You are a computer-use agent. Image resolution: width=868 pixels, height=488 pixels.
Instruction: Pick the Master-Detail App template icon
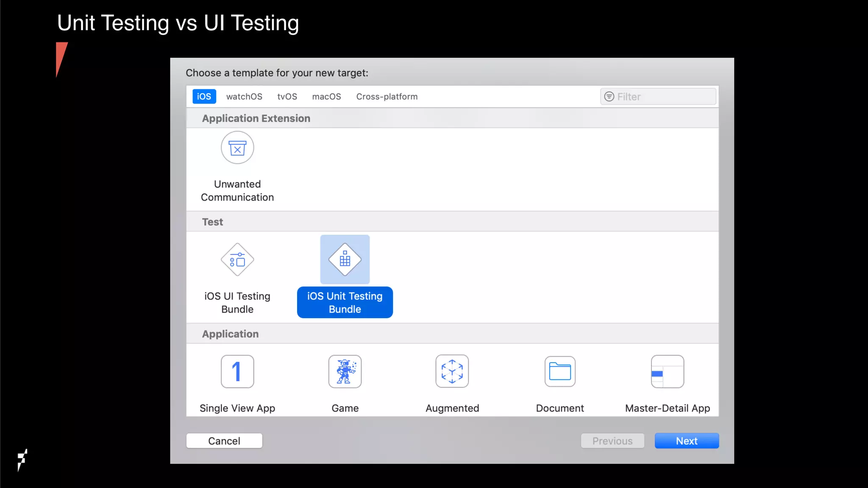(x=668, y=372)
